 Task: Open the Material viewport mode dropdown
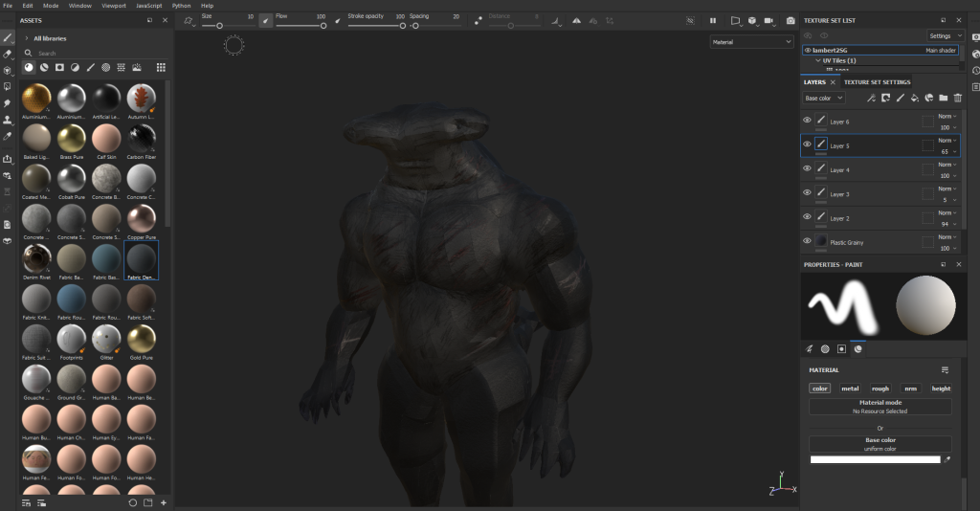(x=751, y=42)
